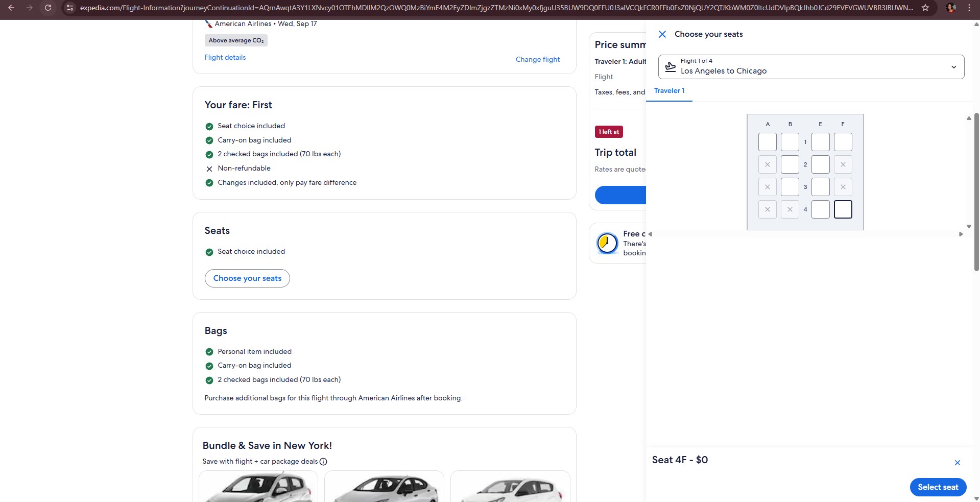
Task: Click the seat map scroll right arrow
Action: click(x=961, y=234)
